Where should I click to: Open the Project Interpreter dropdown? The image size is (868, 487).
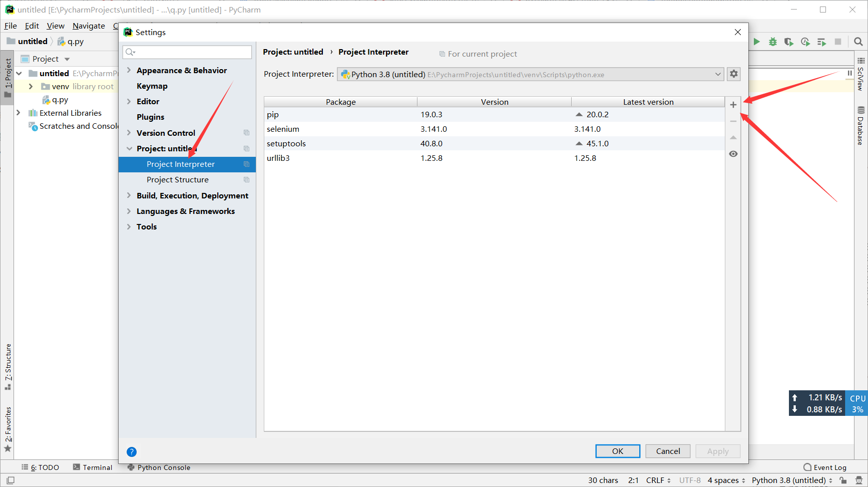(531, 74)
